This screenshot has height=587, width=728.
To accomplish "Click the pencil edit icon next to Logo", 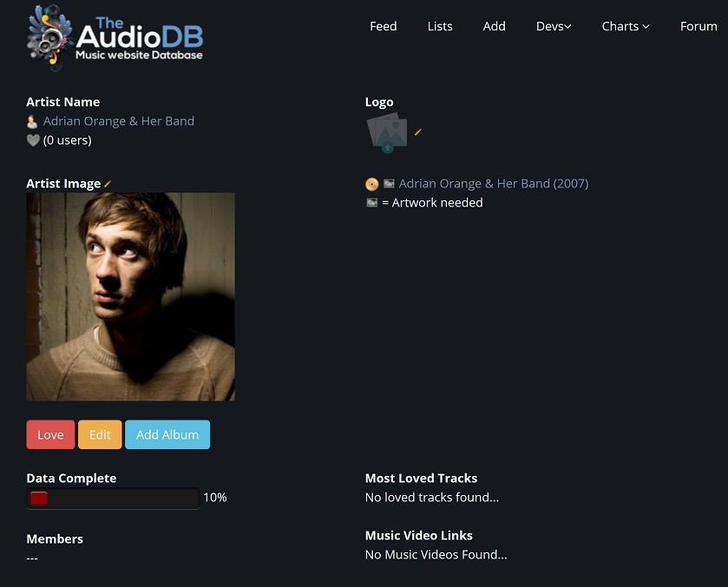I will (x=418, y=133).
